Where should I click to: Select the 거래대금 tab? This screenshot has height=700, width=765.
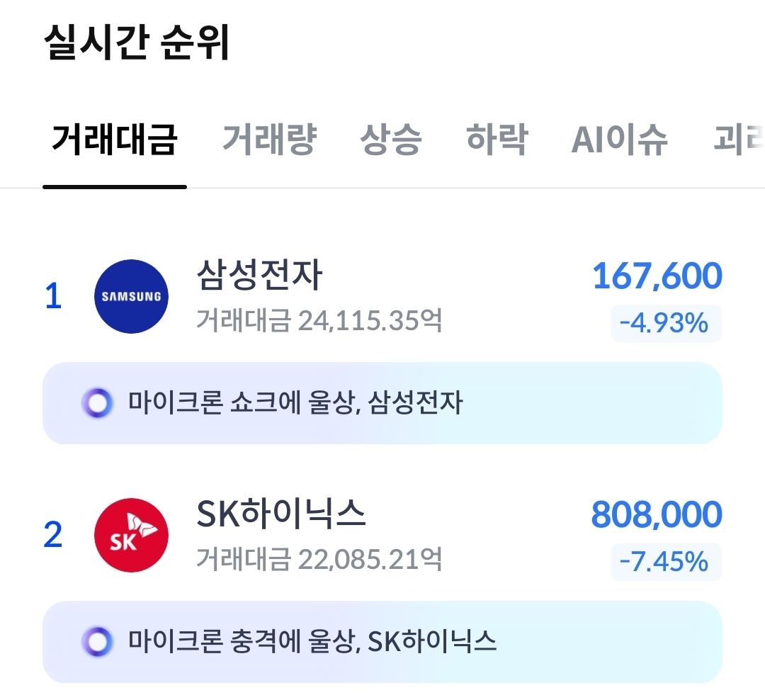point(114,140)
